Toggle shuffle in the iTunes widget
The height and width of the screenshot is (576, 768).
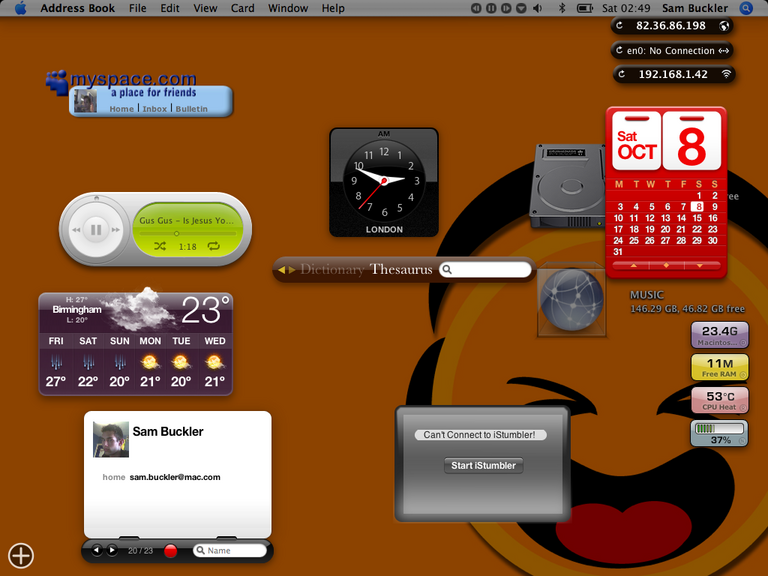click(x=160, y=245)
